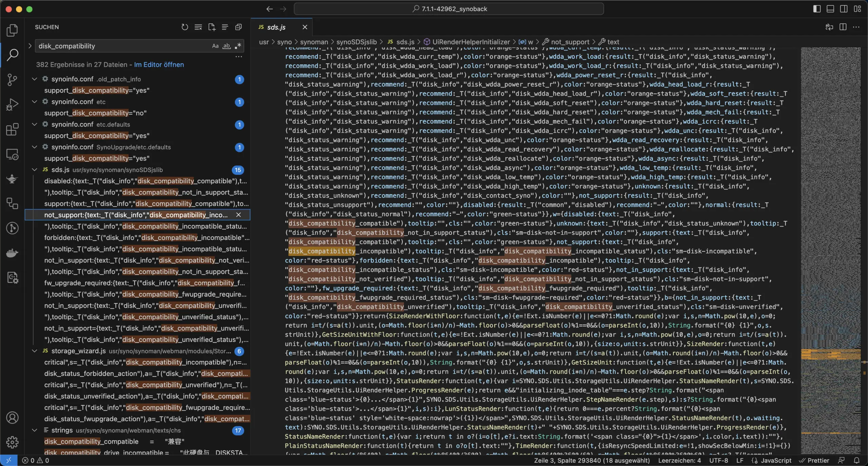868x466 pixels.
Task: Click the refresh search results icon
Action: click(184, 27)
